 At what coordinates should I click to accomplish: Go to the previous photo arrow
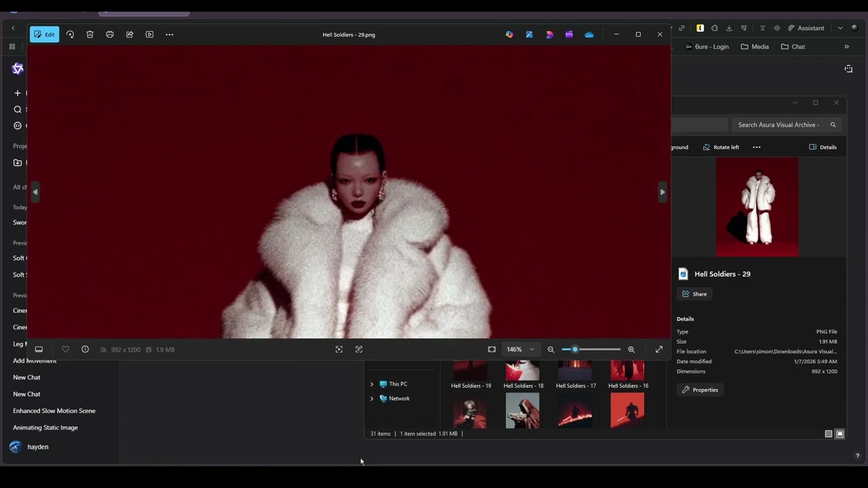tap(35, 192)
